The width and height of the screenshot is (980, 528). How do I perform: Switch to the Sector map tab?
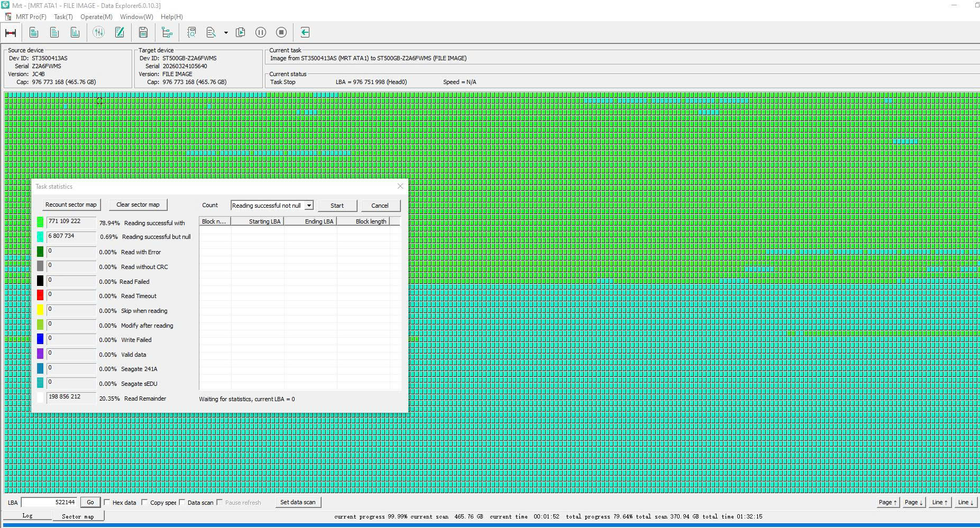click(78, 516)
